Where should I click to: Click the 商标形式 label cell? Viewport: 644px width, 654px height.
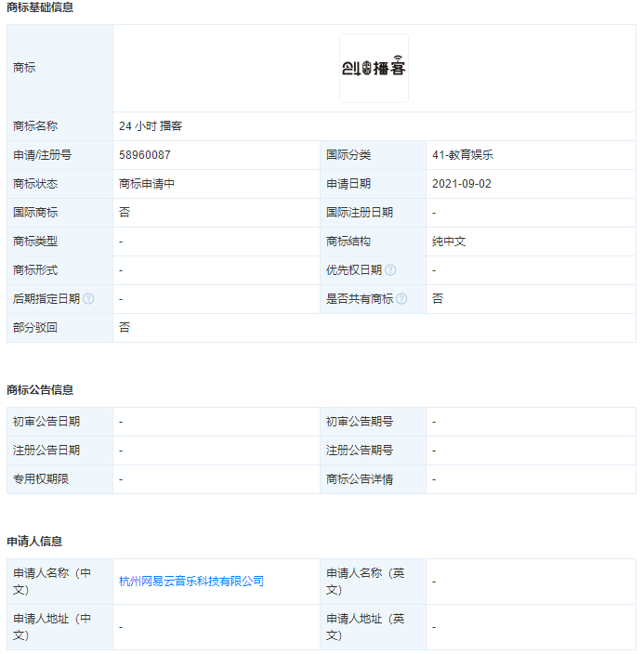pyautogui.click(x=59, y=270)
